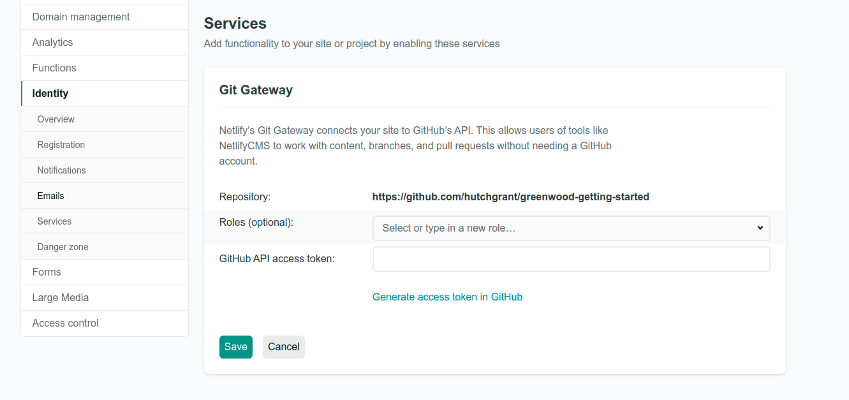The height and width of the screenshot is (400, 849).
Task: Cancel Git Gateway editing
Action: click(x=284, y=347)
